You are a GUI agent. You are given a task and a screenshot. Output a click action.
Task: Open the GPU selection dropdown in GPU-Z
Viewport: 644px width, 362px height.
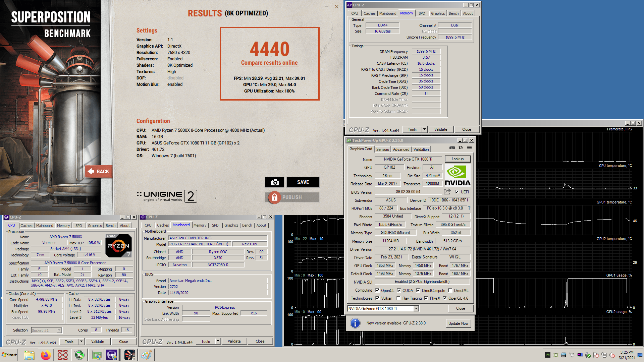tap(416, 308)
